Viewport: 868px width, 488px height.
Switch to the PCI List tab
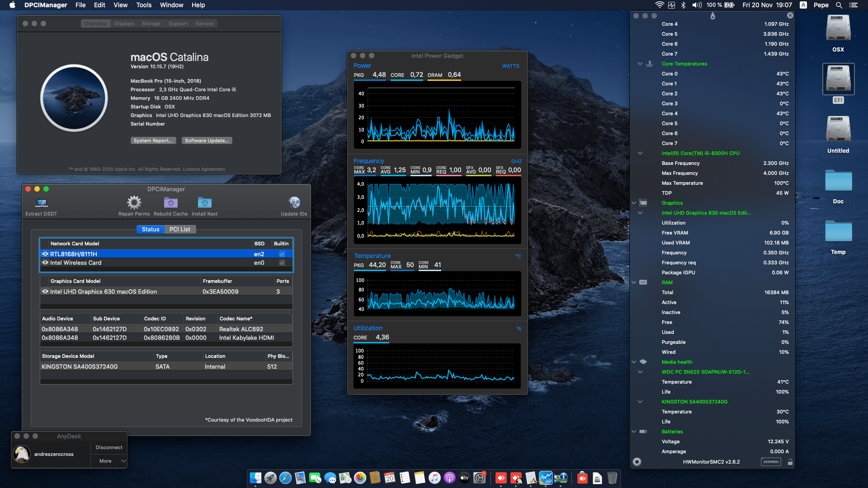click(179, 229)
